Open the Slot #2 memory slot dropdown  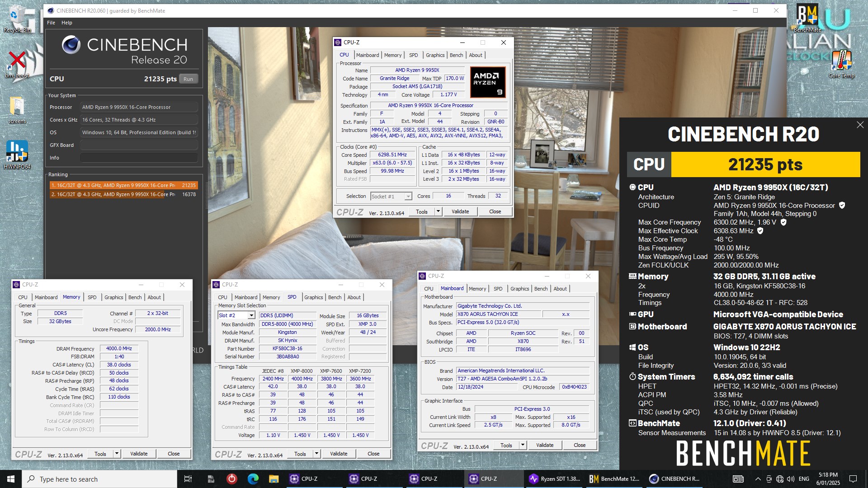236,315
